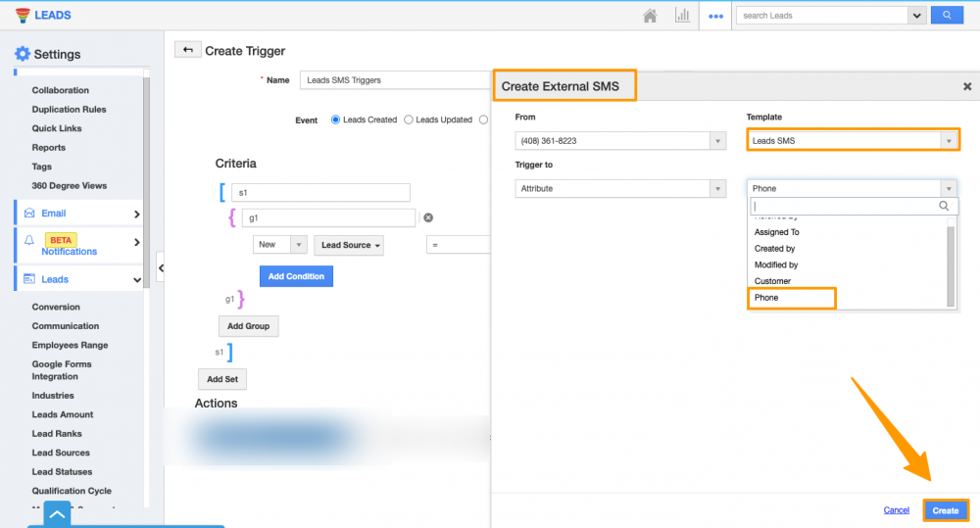Close the Create External SMS dialog
The width and height of the screenshot is (980, 528).
[x=966, y=86]
